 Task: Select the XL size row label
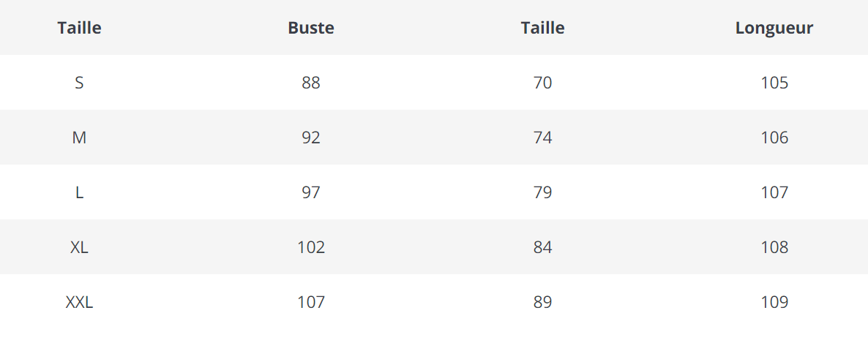[x=79, y=247]
